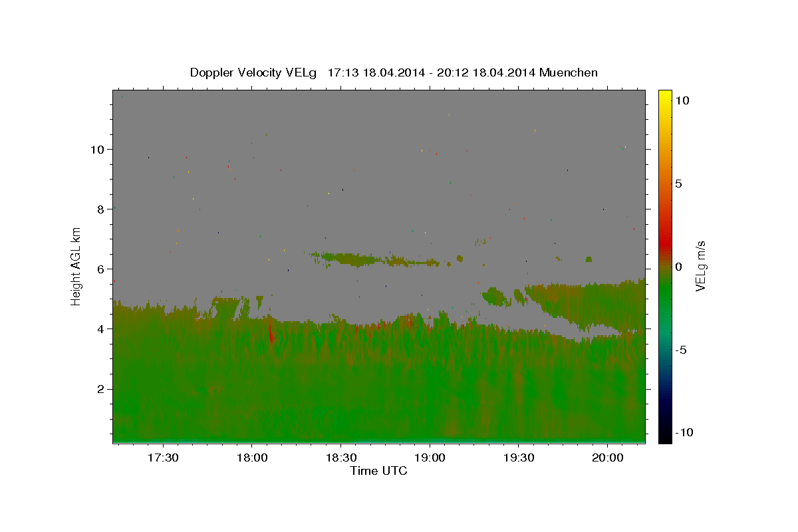The image size is (798, 532).
Task: Select the 20:00 time tick label
Action: coord(608,458)
